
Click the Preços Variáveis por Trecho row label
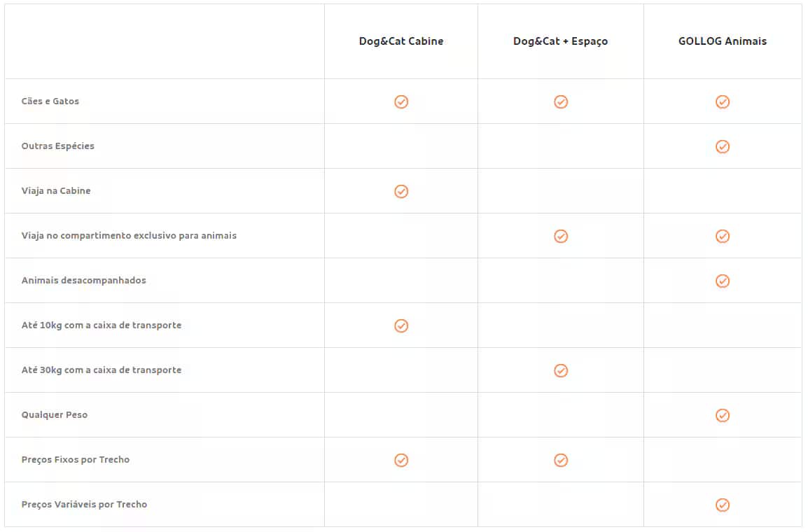[84, 505]
